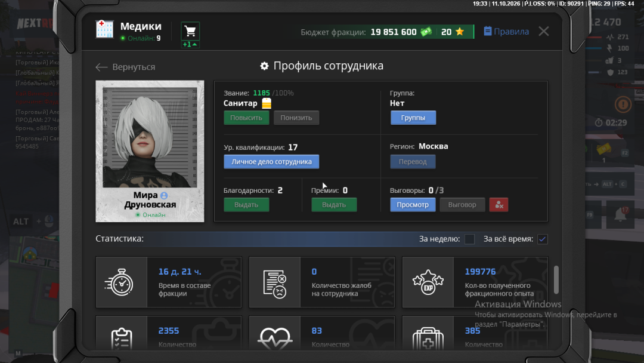Click the EXP stars icon

pos(428,282)
